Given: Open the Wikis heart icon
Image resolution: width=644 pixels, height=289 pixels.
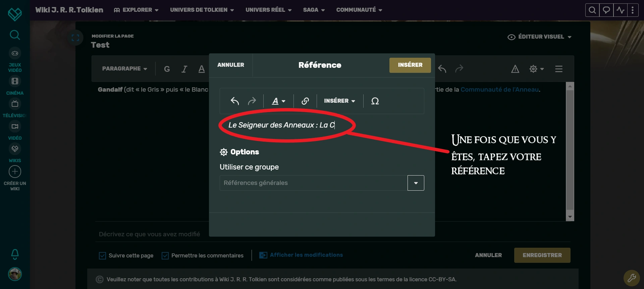Looking at the screenshot, I should (15, 149).
